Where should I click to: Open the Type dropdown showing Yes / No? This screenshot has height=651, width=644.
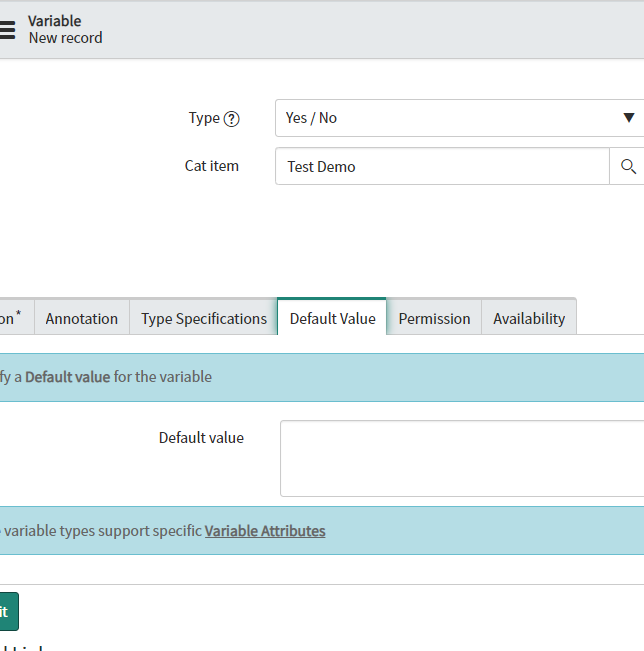click(x=460, y=118)
